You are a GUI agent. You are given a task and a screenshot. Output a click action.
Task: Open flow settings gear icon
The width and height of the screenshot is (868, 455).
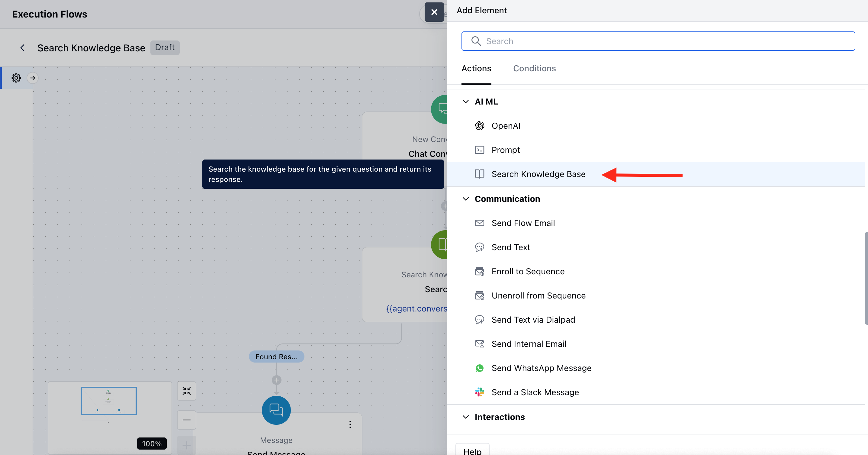pyautogui.click(x=16, y=78)
